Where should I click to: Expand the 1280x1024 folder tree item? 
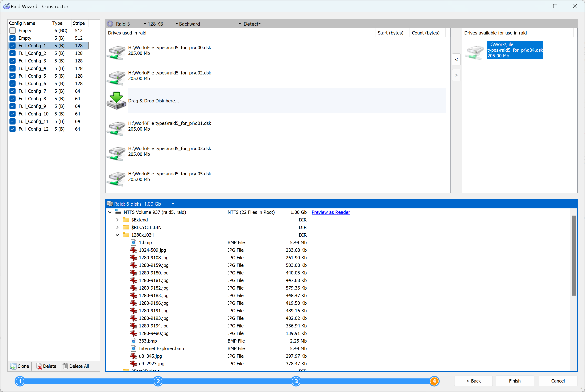[117, 235]
